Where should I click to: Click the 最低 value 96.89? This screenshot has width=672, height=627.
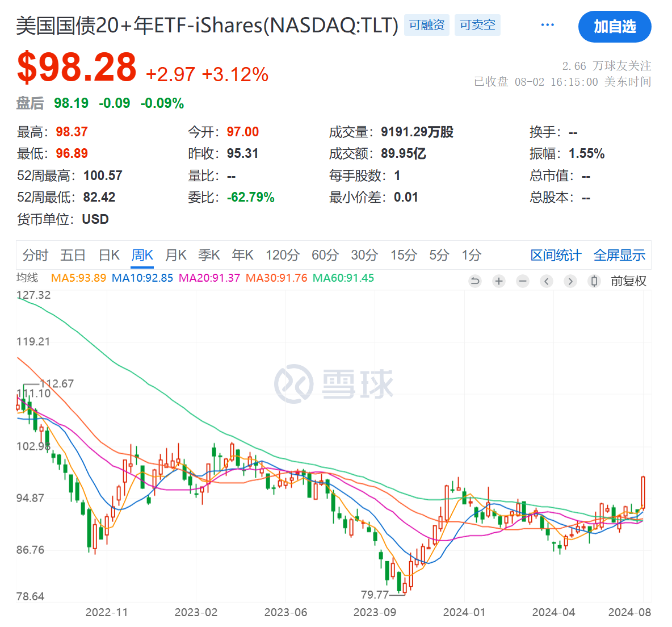point(72,153)
